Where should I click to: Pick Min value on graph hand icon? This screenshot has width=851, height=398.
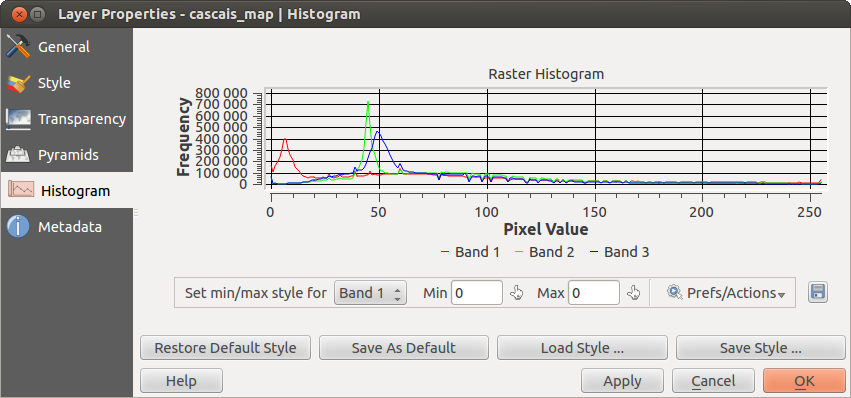point(516,293)
